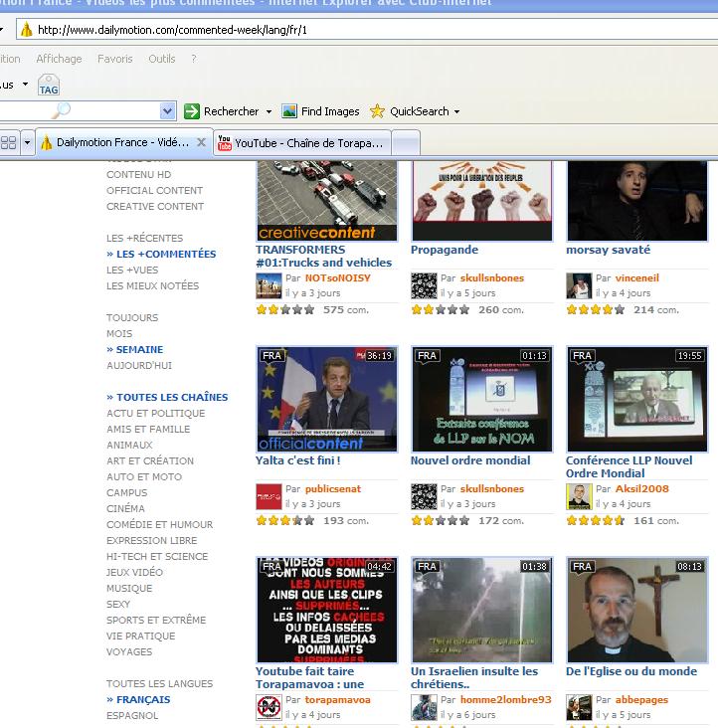The image size is (718, 728).
Task: Open Yalta c'est fini video thumbnail
Action: 327,399
